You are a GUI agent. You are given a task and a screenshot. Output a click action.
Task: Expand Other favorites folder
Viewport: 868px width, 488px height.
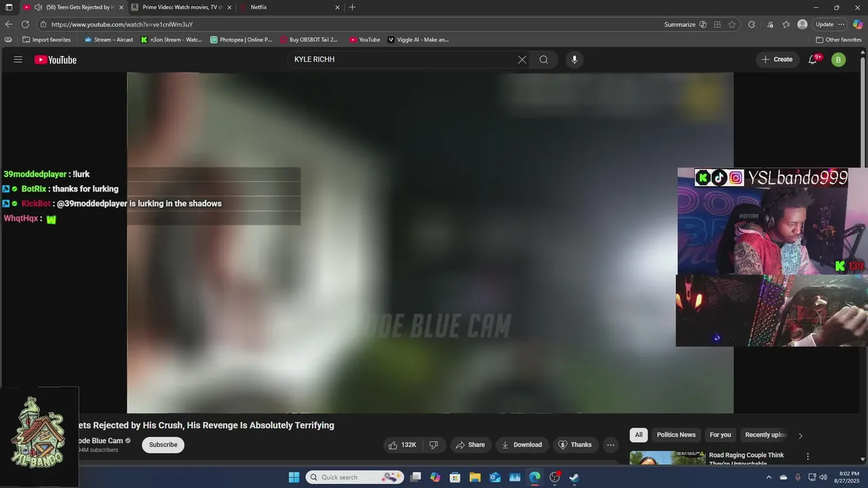tap(838, 39)
